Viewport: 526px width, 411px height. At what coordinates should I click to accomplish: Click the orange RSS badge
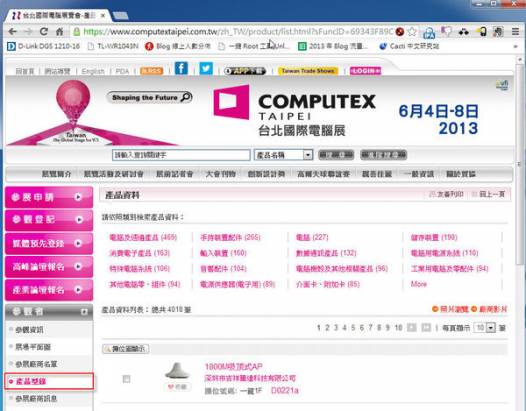click(151, 71)
